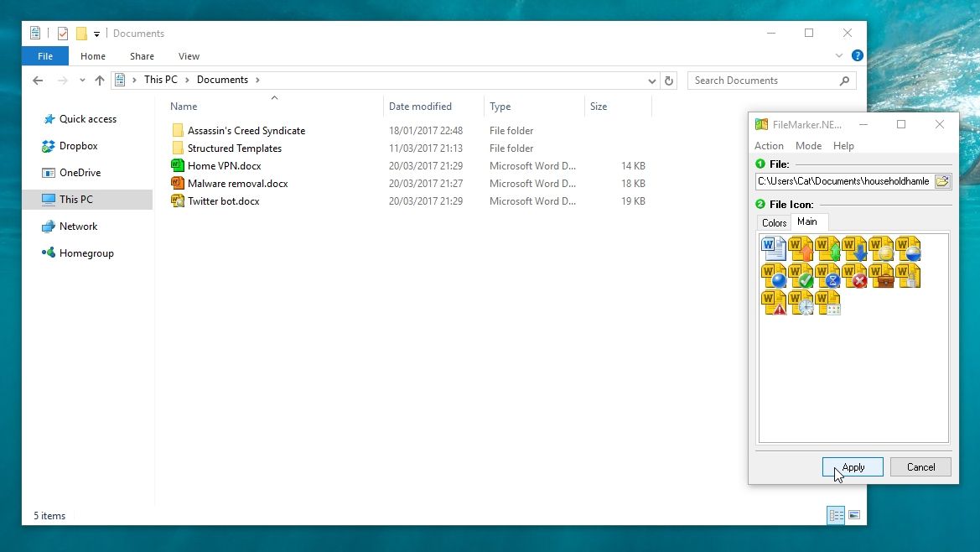This screenshot has width=980, height=552.
Task: Collapse the ribbon using the chevron
Action: coord(839,55)
